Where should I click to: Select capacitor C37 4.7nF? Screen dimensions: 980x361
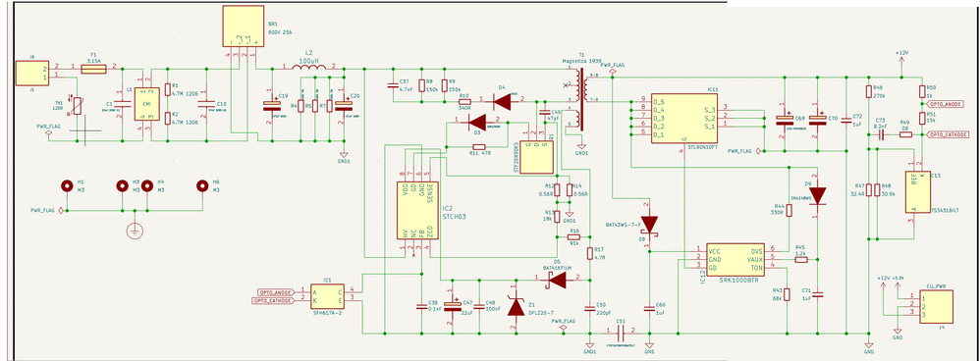[x=394, y=85]
